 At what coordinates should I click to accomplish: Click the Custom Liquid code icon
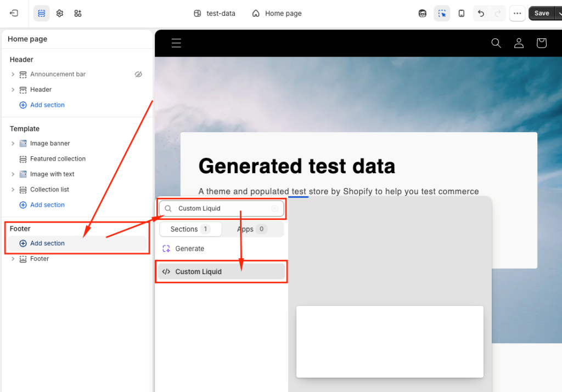coord(166,272)
